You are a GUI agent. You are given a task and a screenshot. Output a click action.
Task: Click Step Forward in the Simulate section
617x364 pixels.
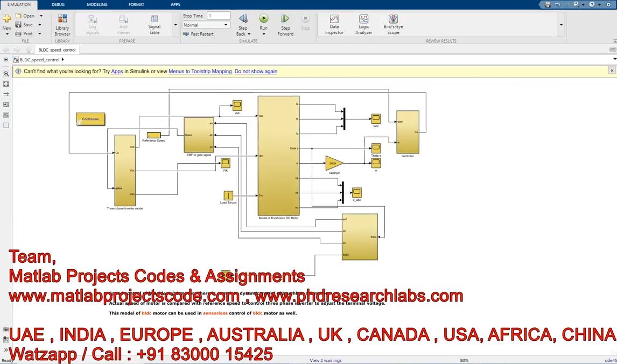(285, 25)
